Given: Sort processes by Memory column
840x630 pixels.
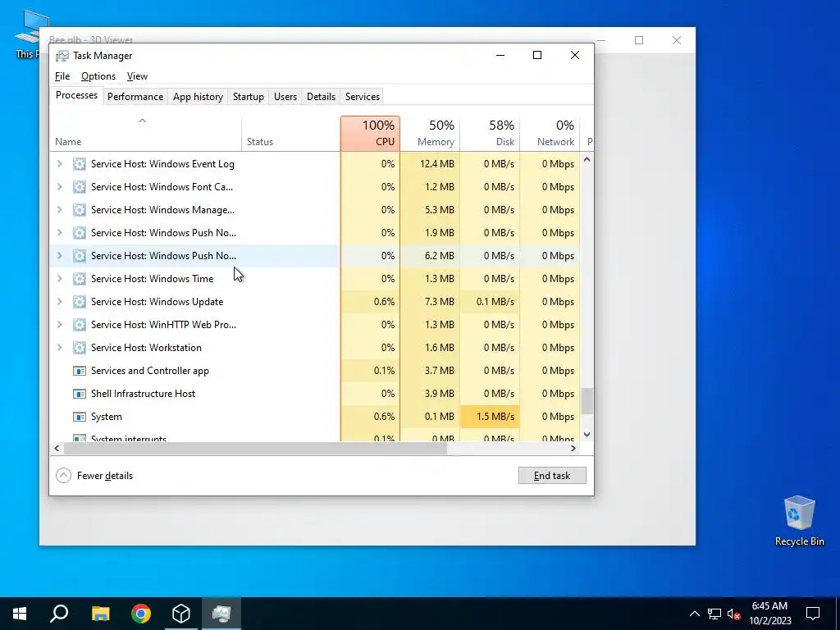Looking at the screenshot, I should coord(430,134).
